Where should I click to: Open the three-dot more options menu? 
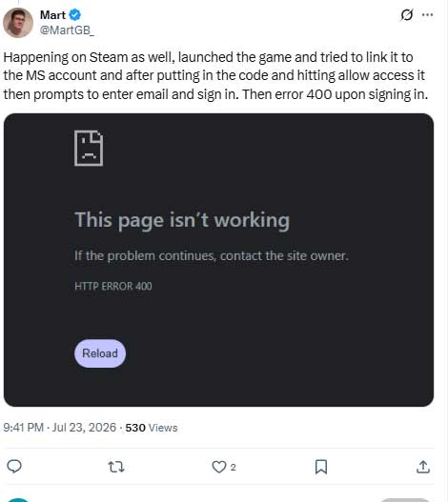coord(427,14)
